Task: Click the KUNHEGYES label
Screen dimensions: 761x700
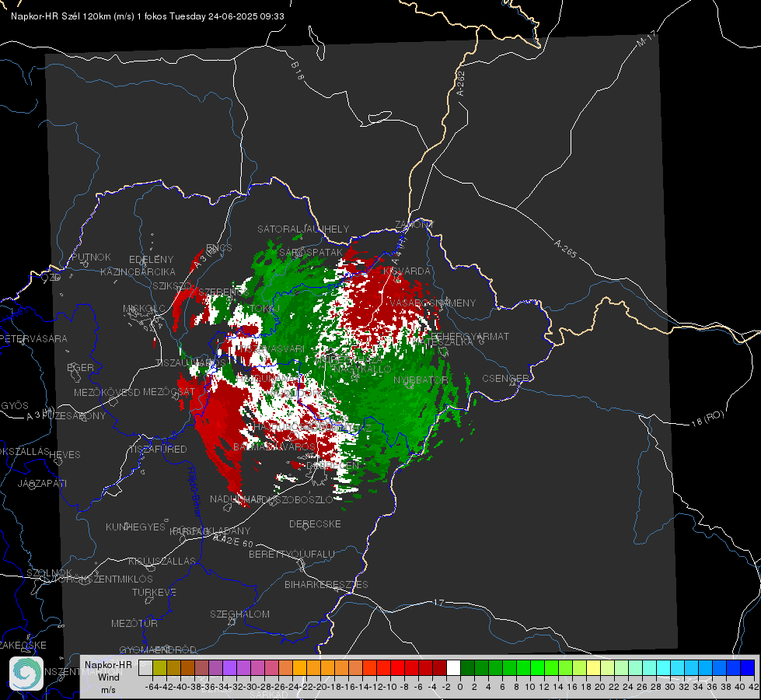Action: (x=135, y=527)
